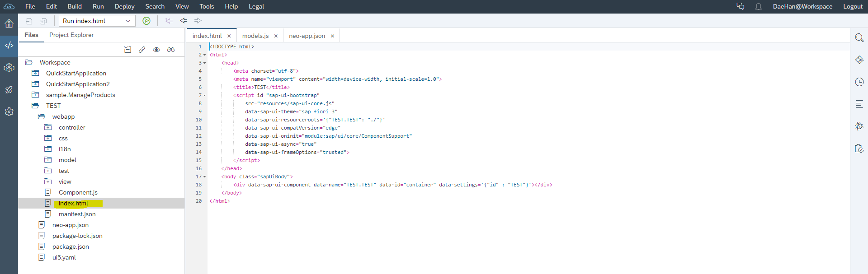The height and width of the screenshot is (274, 868).
Task: Open the Git history clock icon
Action: tap(859, 82)
